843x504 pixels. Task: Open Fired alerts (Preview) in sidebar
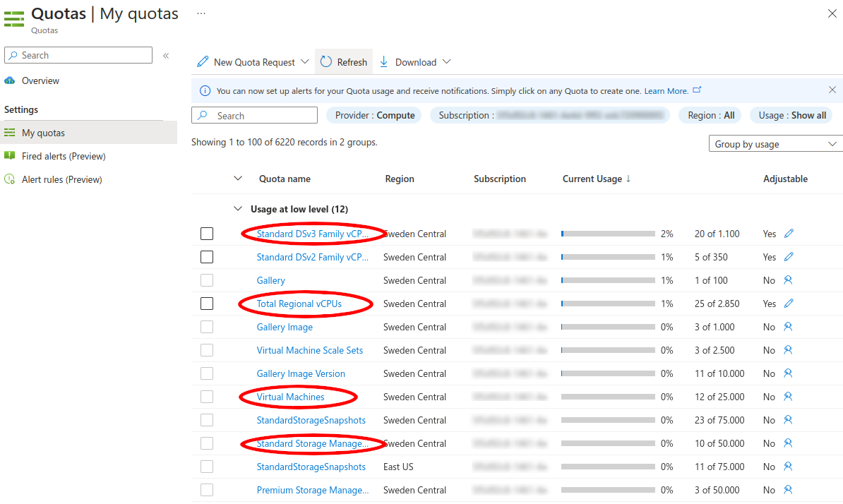tap(64, 156)
